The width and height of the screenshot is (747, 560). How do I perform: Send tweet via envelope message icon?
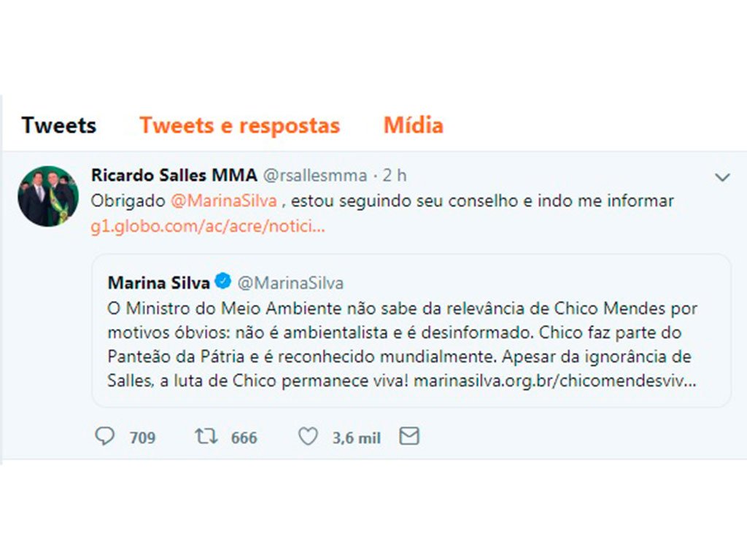click(410, 436)
